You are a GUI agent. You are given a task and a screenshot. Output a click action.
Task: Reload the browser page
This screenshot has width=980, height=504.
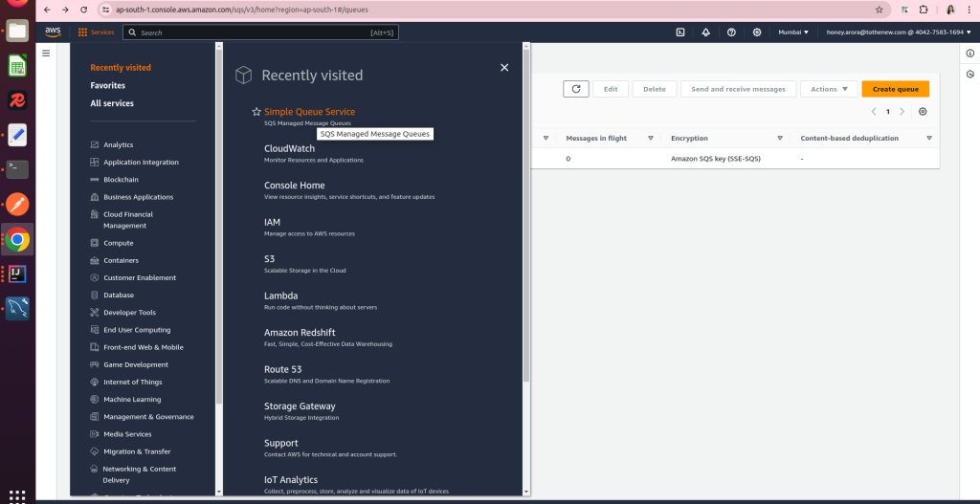(84, 10)
